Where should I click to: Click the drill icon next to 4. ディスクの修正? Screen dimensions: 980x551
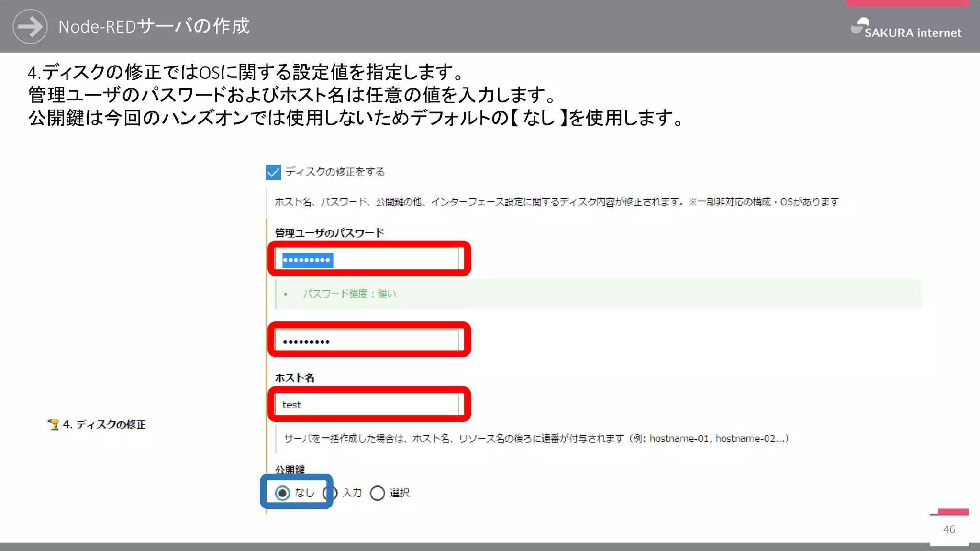(53, 425)
